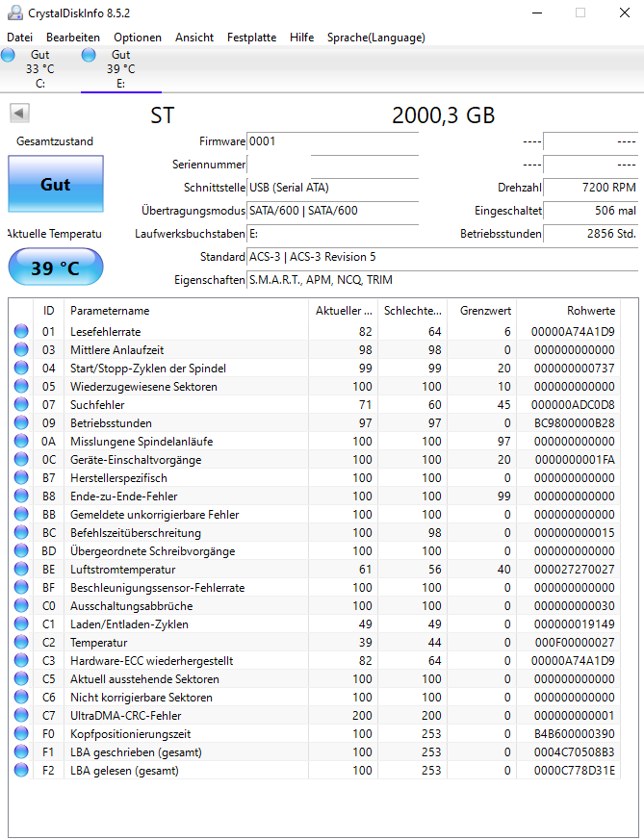The image size is (644, 840).
Task: Click status circle for LBA geschrieben (gesamt)
Action: click(x=21, y=752)
